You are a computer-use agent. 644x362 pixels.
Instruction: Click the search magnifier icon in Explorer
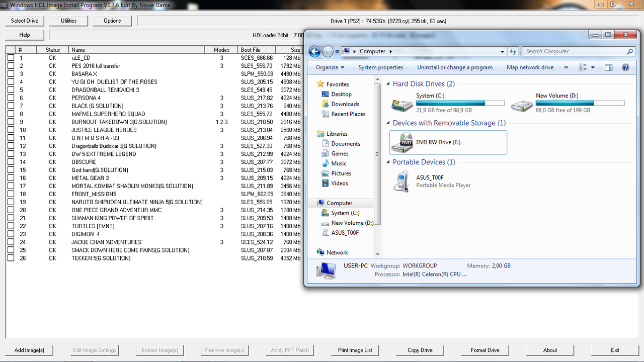click(x=630, y=51)
